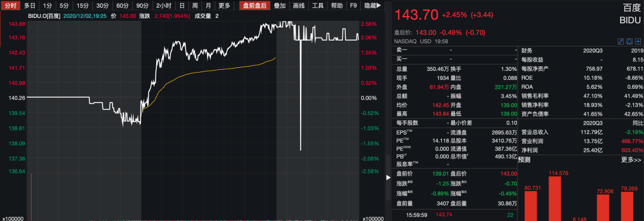Screen dimensions: 644x221
Task: Open the 工具 tools menu
Action: (318, 6)
